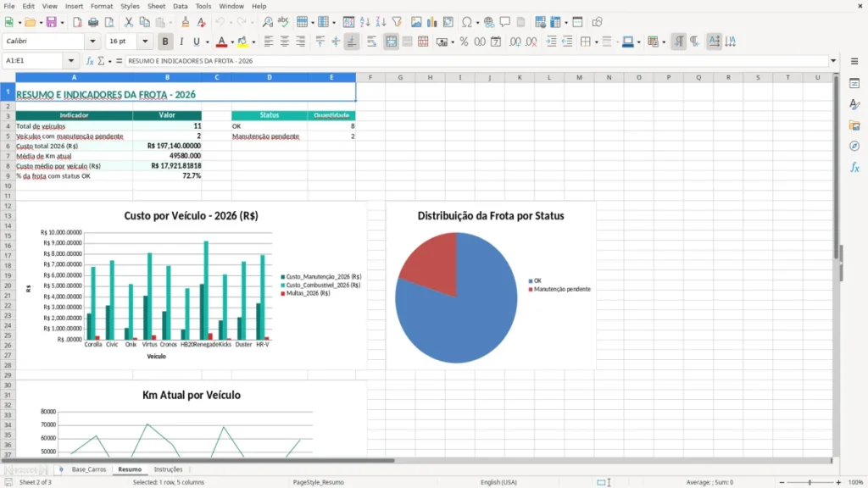Open the Save button dropdown arrow
Viewport: 868px width, 488px height.
[x=61, y=23]
